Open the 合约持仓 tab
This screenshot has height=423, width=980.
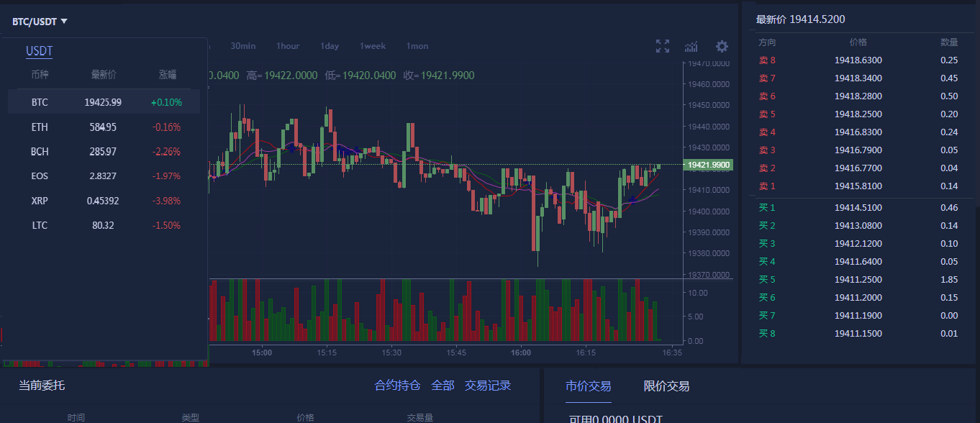[x=397, y=386]
